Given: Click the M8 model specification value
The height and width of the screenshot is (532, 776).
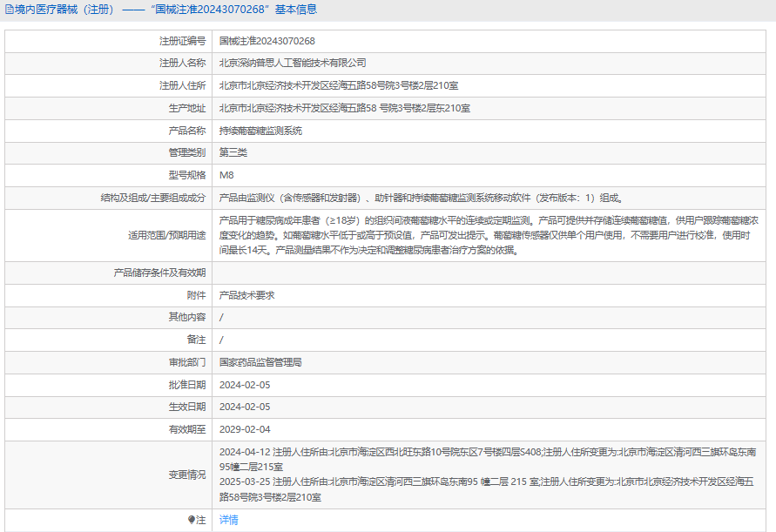Looking at the screenshot, I should (226, 175).
